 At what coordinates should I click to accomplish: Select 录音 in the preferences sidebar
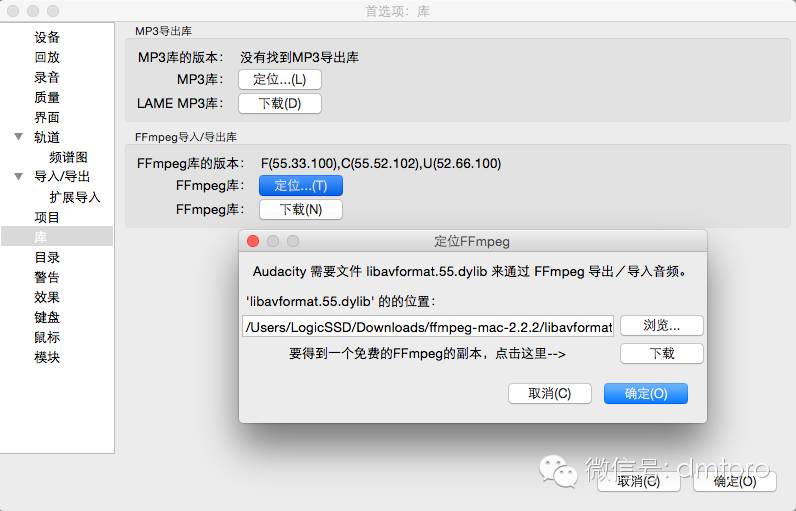click(47, 77)
